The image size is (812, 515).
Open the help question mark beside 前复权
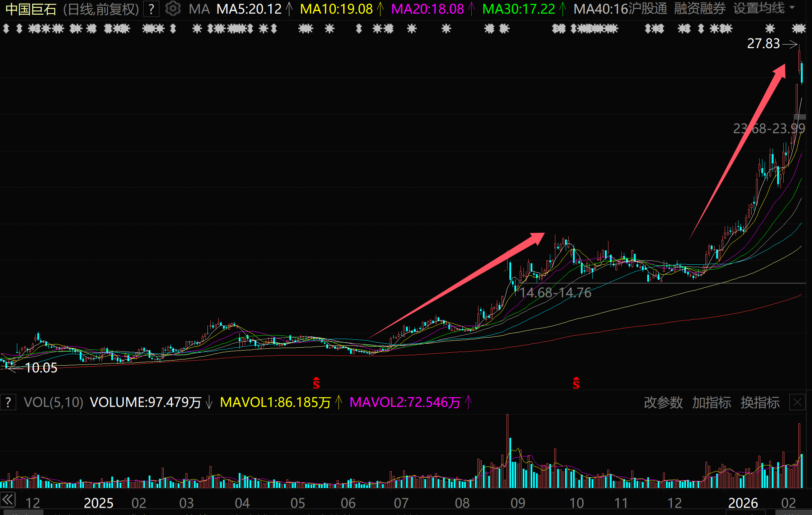click(151, 9)
